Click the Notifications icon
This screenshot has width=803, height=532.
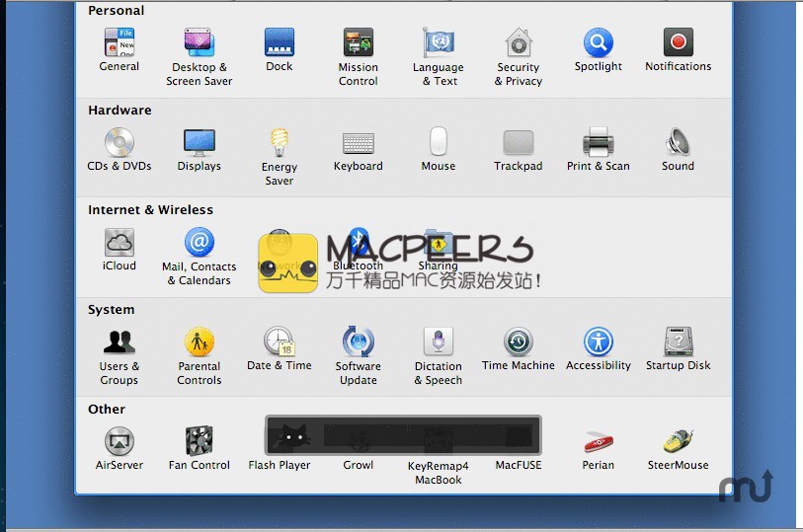pyautogui.click(x=679, y=43)
